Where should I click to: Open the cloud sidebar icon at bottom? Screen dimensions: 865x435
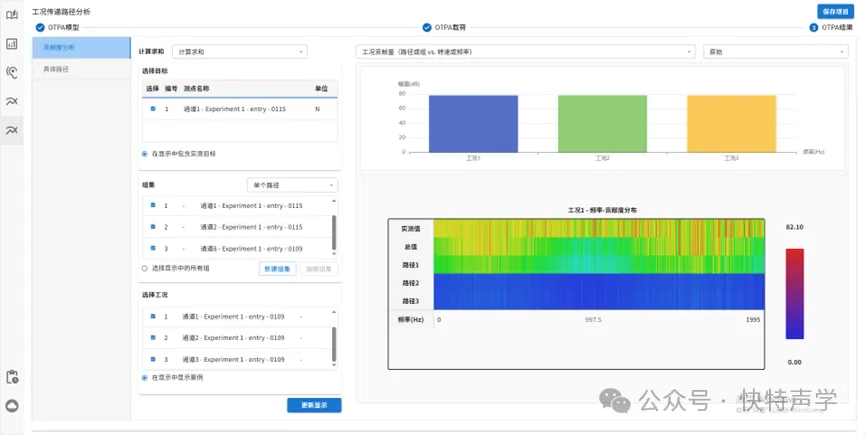click(12, 406)
